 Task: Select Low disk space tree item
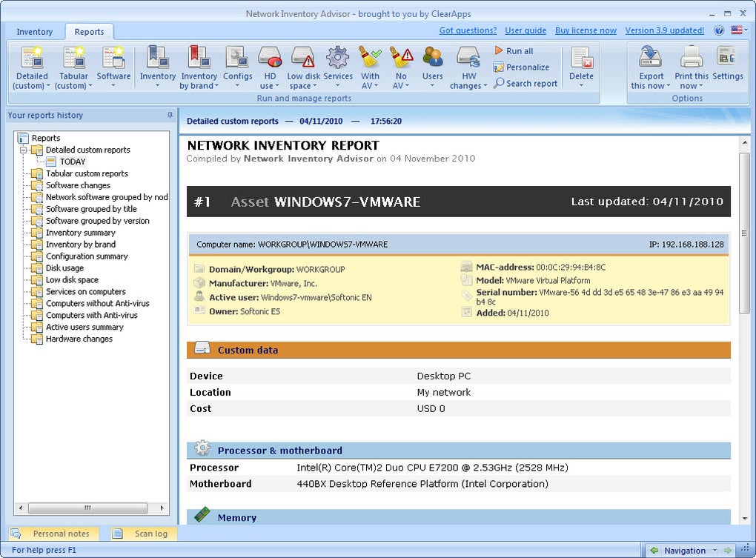point(72,280)
